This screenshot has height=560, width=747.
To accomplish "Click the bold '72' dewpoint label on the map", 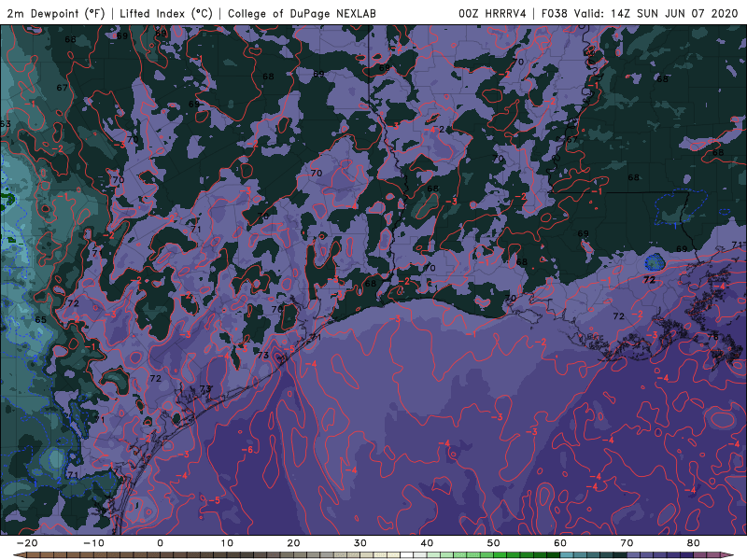I will coord(649,280).
